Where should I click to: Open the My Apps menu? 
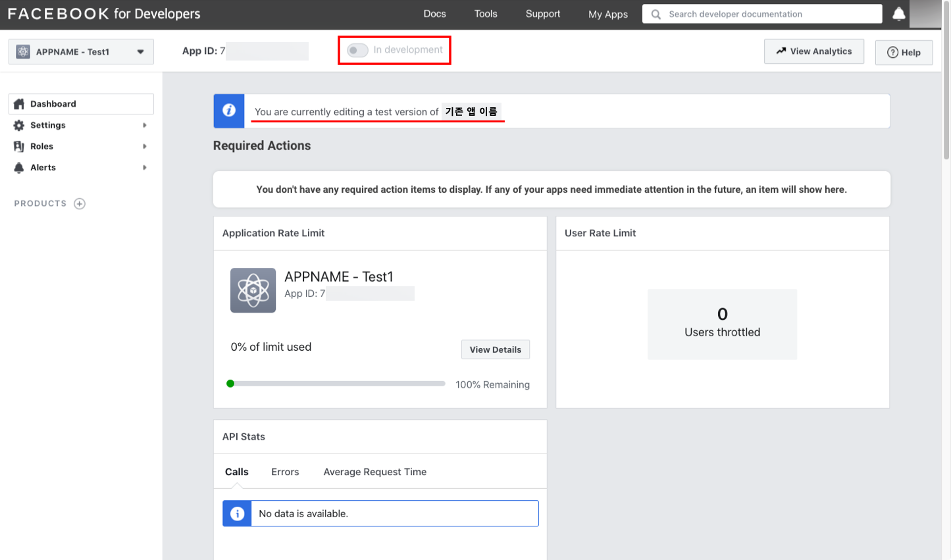click(608, 14)
